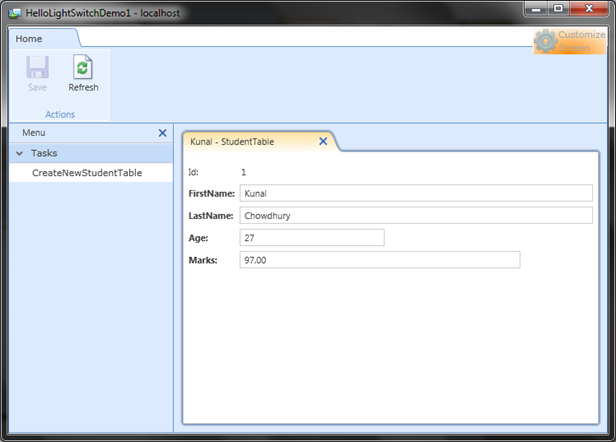Close the Kunal - StudentTable tab

pos(323,141)
